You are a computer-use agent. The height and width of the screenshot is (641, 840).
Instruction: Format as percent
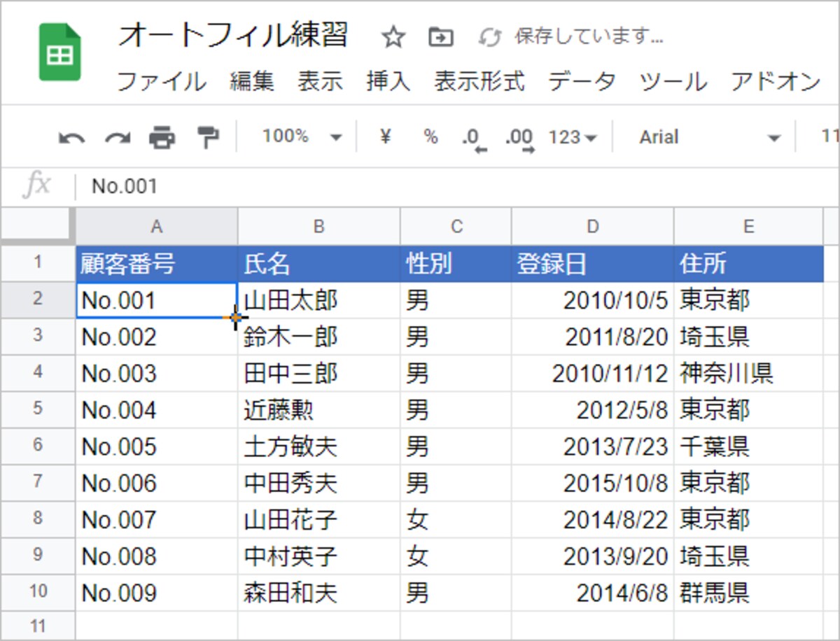click(x=430, y=137)
